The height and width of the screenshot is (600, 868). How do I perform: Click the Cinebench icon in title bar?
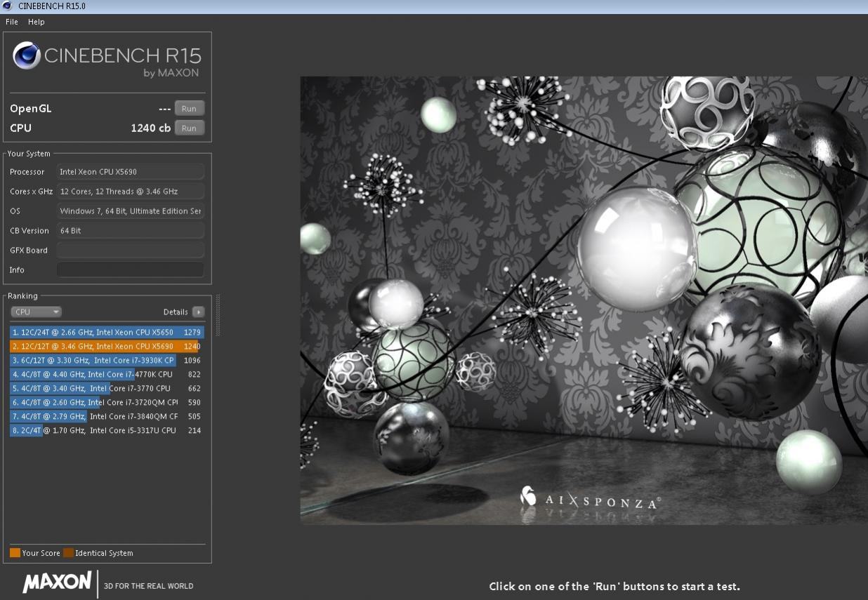pyautogui.click(x=6, y=6)
